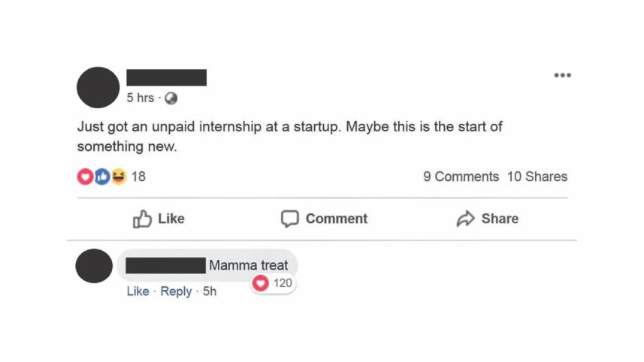Like the internship post

(x=159, y=219)
